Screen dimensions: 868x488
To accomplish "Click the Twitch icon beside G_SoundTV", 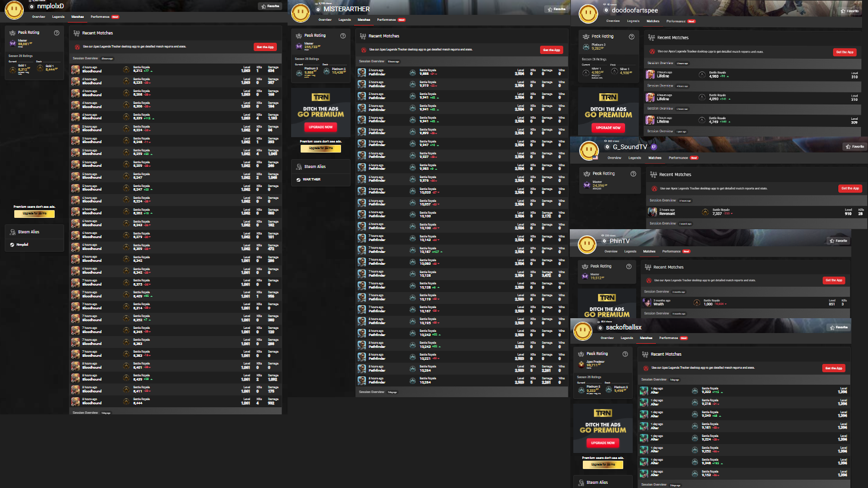I will point(654,147).
